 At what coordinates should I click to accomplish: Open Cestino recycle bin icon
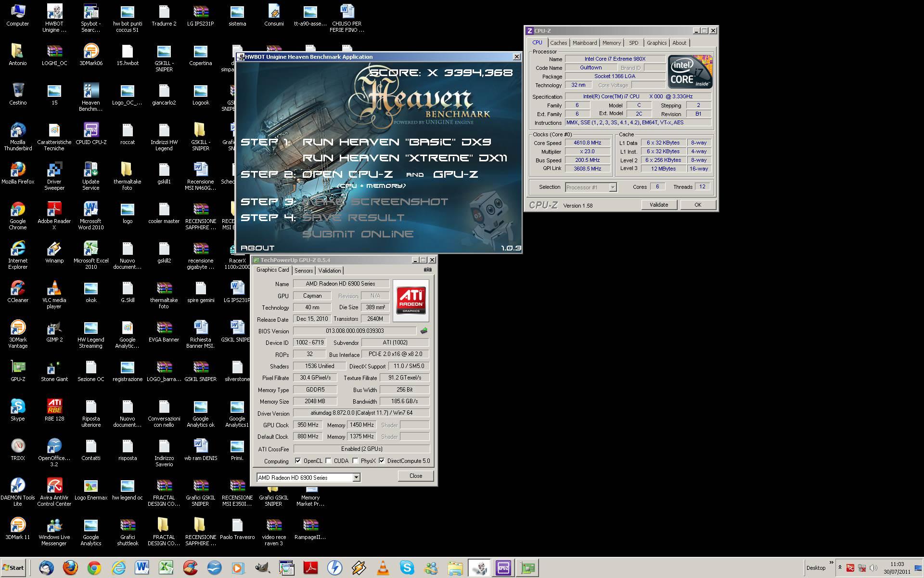[x=18, y=94]
